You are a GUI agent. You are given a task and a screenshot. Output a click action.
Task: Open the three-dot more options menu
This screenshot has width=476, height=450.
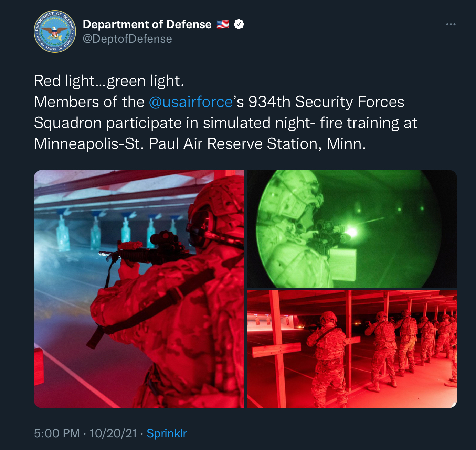[451, 24]
